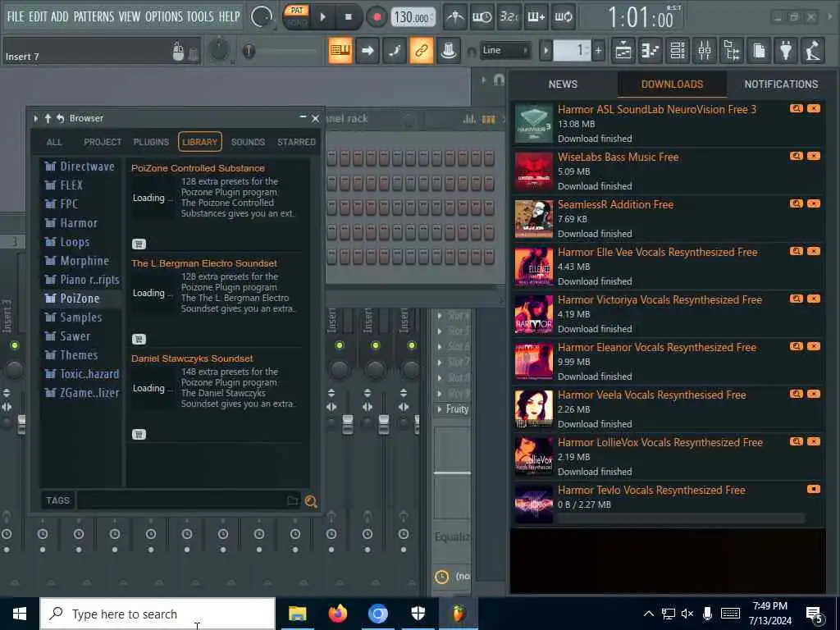The height and width of the screenshot is (630, 840).
Task: Open PoiZone Controlled Substance title link
Action: 198,168
